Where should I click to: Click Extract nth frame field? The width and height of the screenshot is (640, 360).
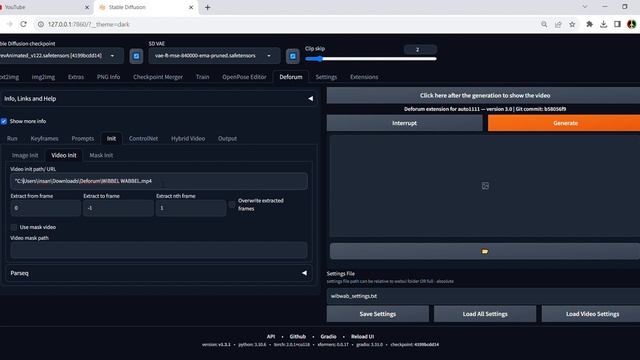191,208
